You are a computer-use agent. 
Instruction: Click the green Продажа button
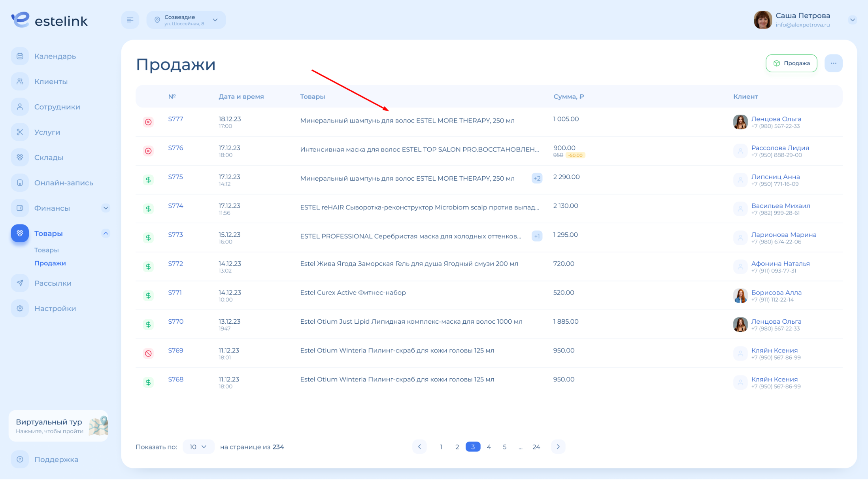(x=791, y=63)
